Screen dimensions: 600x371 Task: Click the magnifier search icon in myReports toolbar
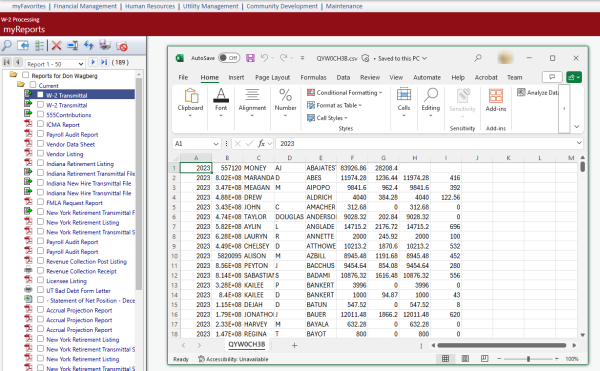coord(7,46)
